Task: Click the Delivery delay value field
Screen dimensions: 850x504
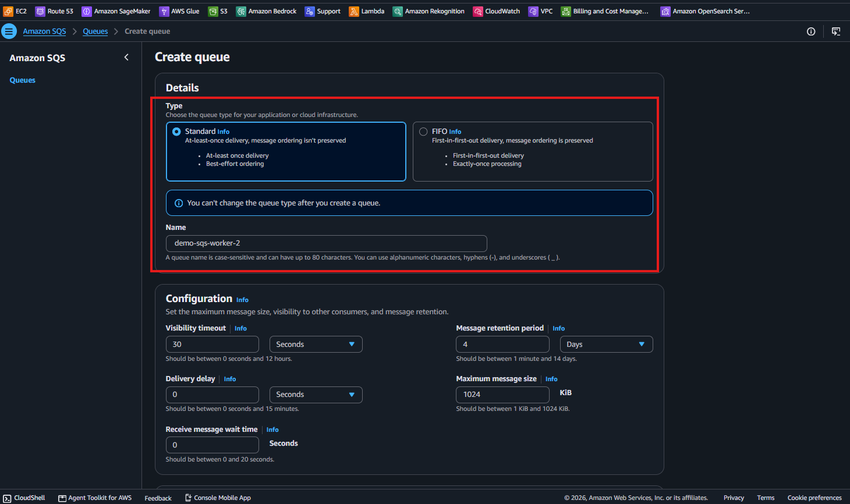Action: [212, 395]
